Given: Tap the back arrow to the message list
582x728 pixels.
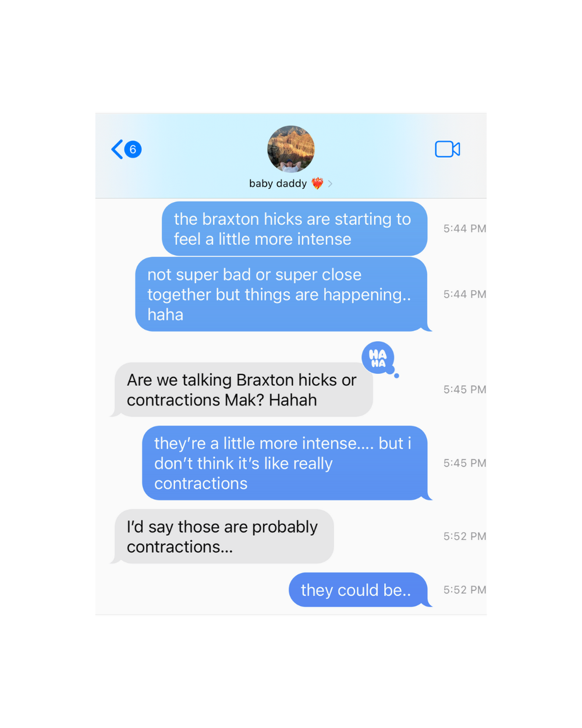Looking at the screenshot, I should (117, 149).
